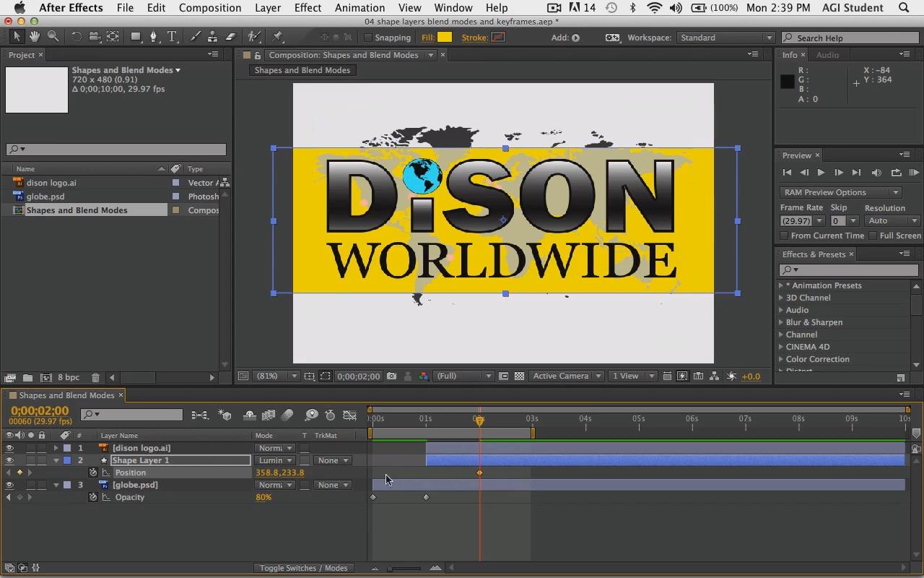Select the Brush tool
The width and height of the screenshot is (924, 578).
tap(195, 37)
